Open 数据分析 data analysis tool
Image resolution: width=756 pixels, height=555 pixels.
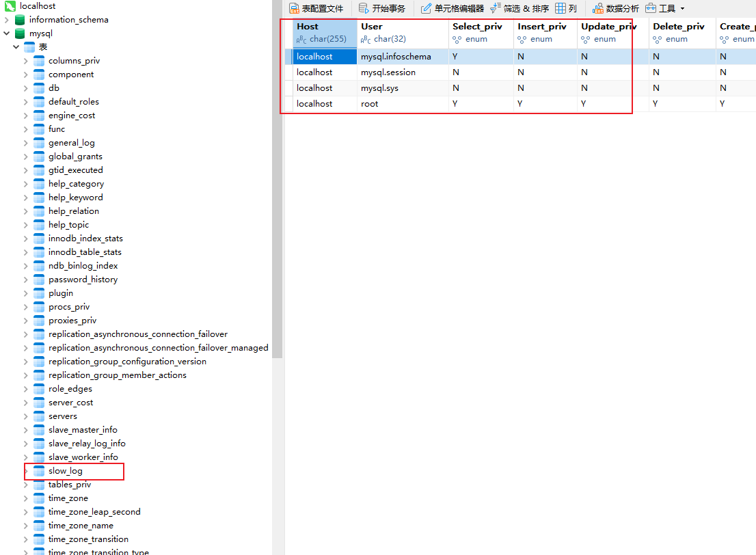pos(598,9)
